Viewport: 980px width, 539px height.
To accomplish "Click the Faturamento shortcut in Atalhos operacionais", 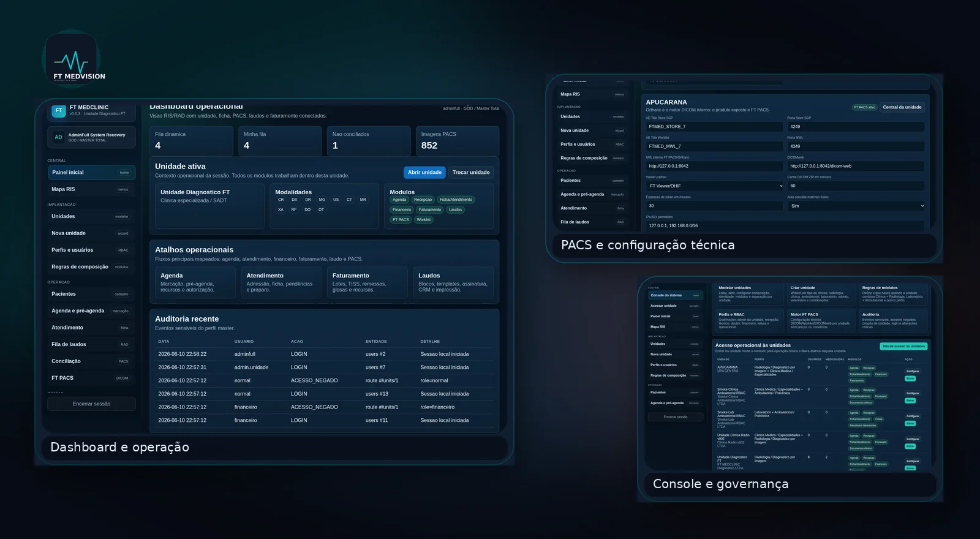I will [x=367, y=282].
